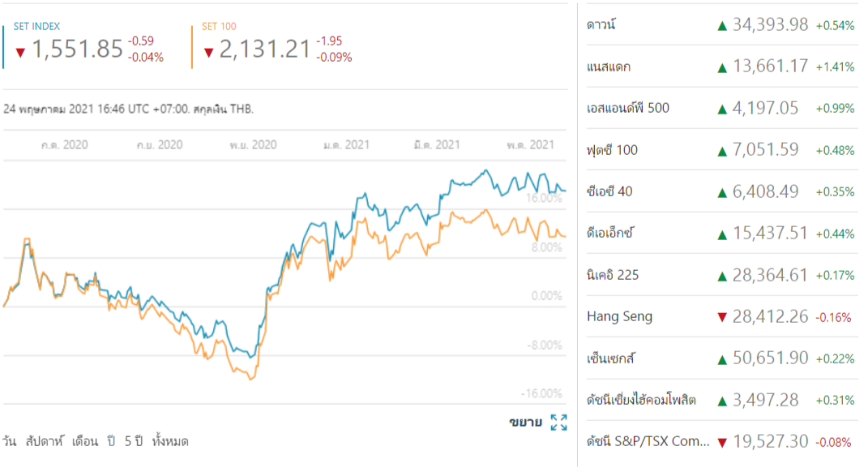Click the red down arrow in S&P/TSX row
868x472 pixels.
[721, 442]
